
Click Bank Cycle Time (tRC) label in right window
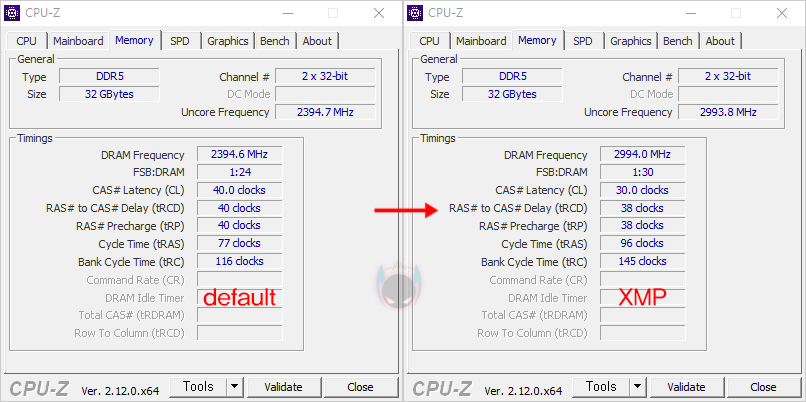pos(534,262)
